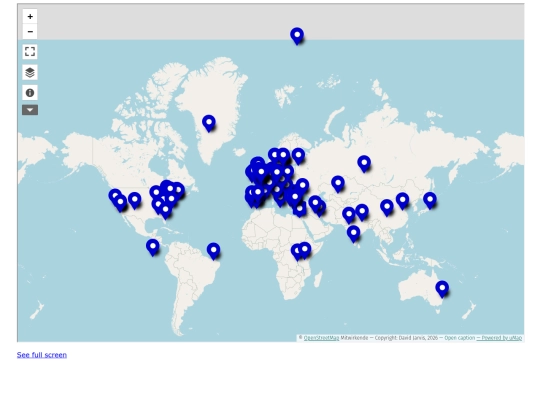Select the marker in Kazakhstan region
The image size is (540, 405).
(x=338, y=184)
